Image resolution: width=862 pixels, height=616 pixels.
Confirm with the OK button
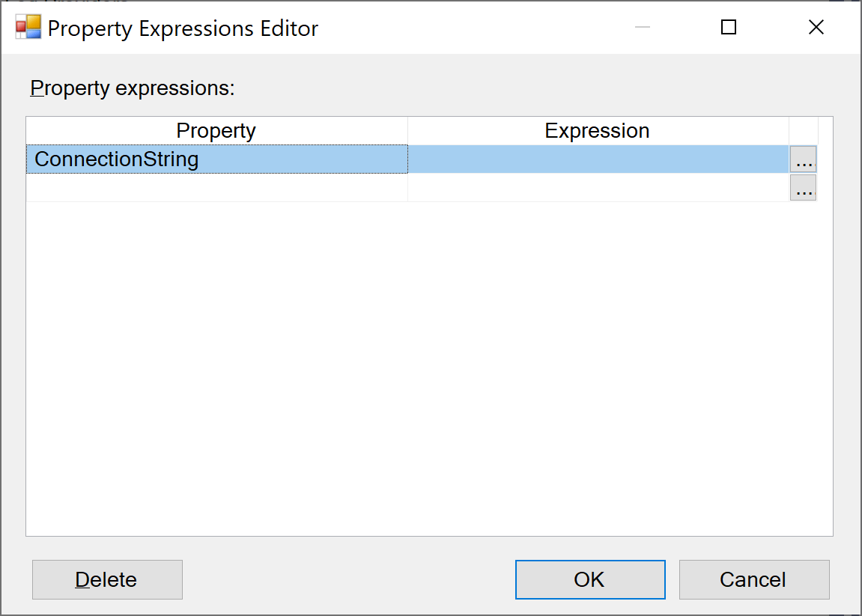point(589,579)
